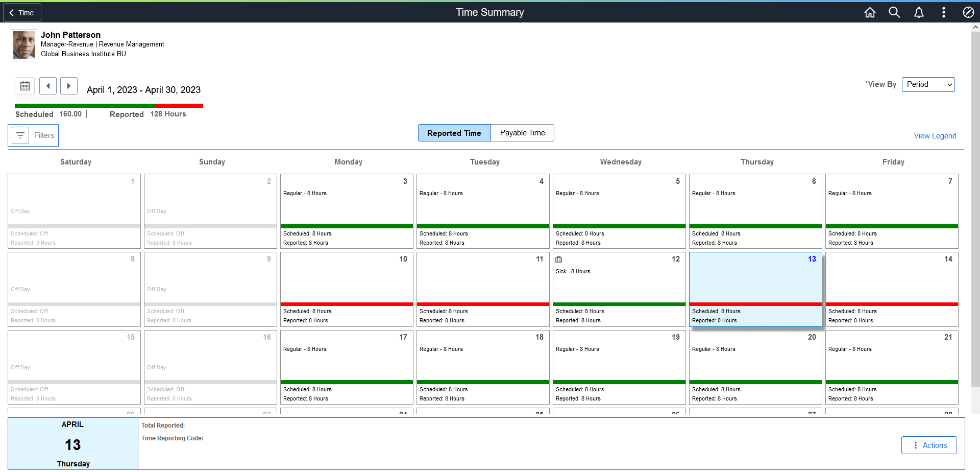Image resolution: width=980 pixels, height=472 pixels.
Task: Open global search from the magnifier icon
Action: [894, 12]
